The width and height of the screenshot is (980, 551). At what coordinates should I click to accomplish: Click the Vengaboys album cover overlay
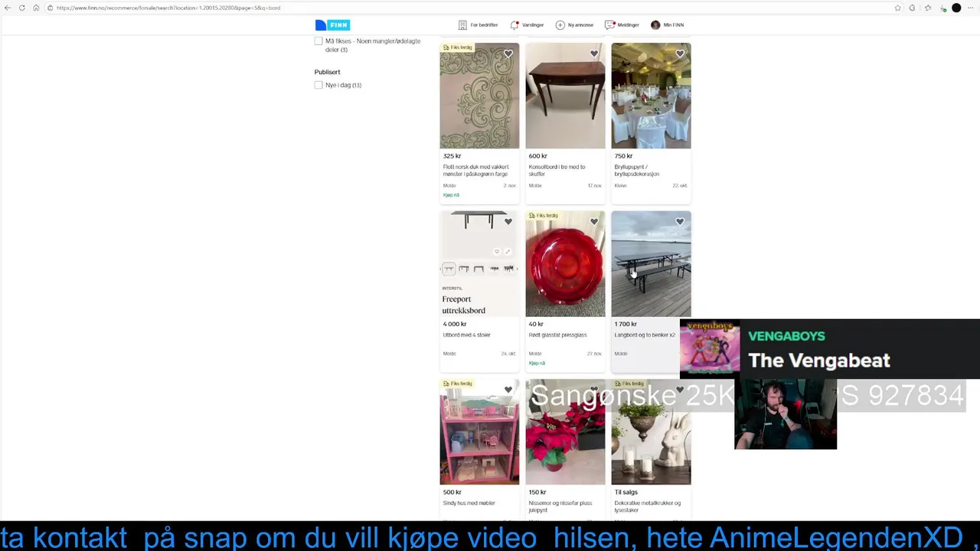710,349
